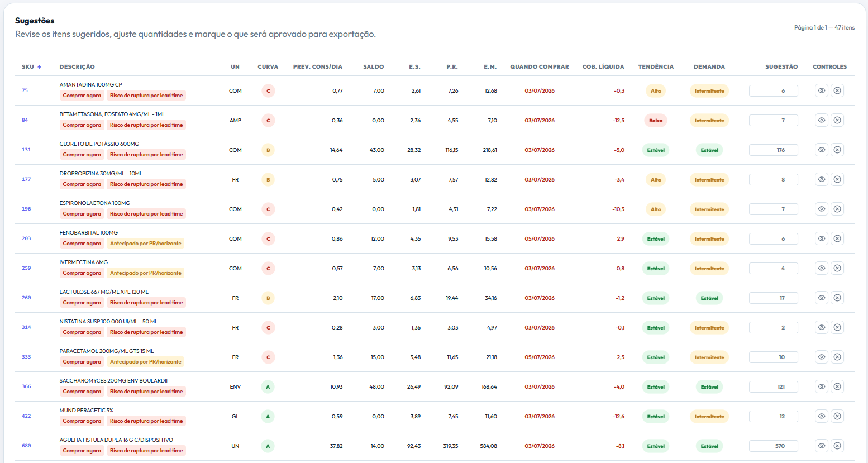The height and width of the screenshot is (463, 868).
Task: Remove the BETAMETASONA row with the X icon
Action: point(837,120)
